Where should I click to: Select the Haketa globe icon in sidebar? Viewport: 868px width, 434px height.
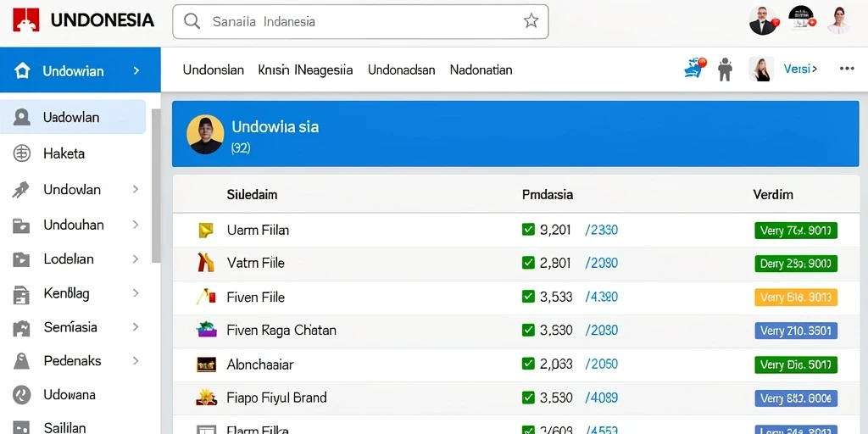pyautogui.click(x=21, y=153)
